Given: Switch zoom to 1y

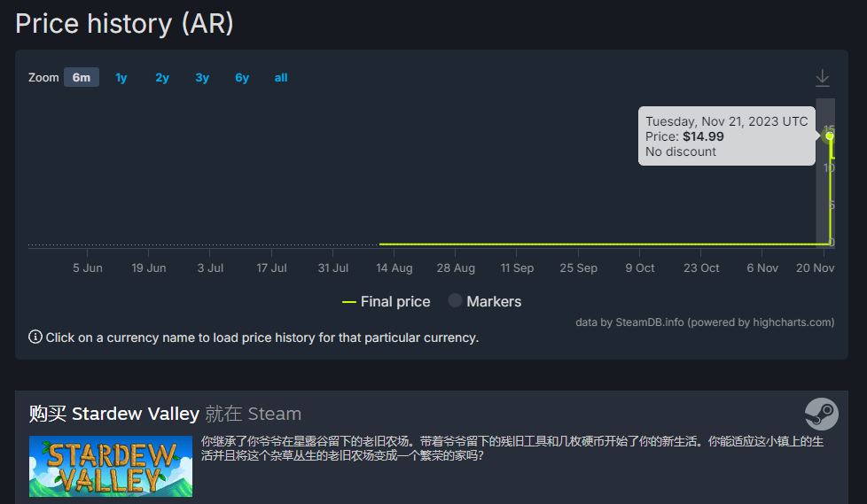Looking at the screenshot, I should pos(121,77).
